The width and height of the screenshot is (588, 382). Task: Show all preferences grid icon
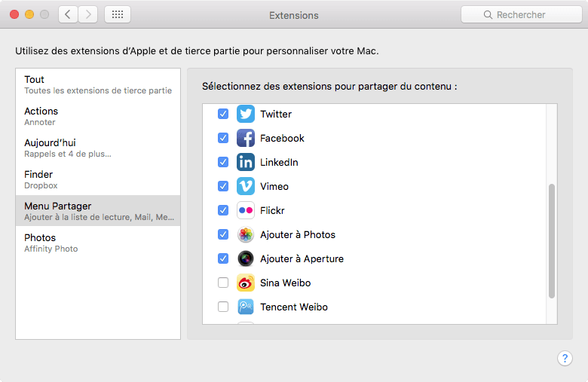(x=118, y=14)
